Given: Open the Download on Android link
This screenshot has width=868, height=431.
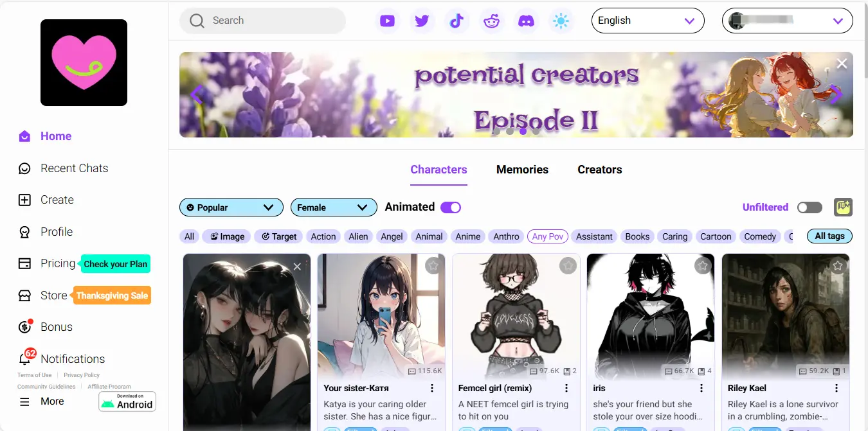Looking at the screenshot, I should click(x=127, y=401).
